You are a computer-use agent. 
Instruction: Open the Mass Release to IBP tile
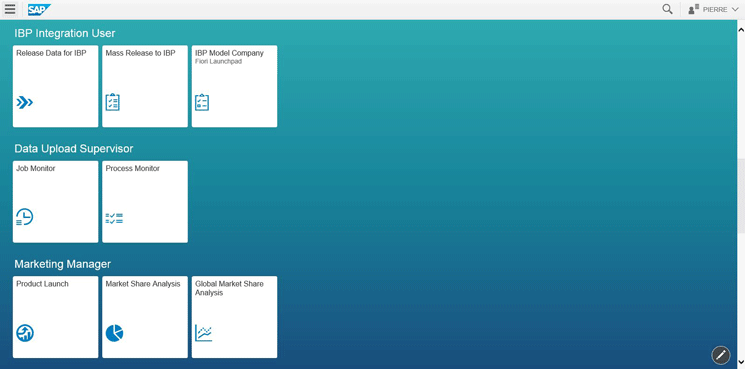[145, 86]
